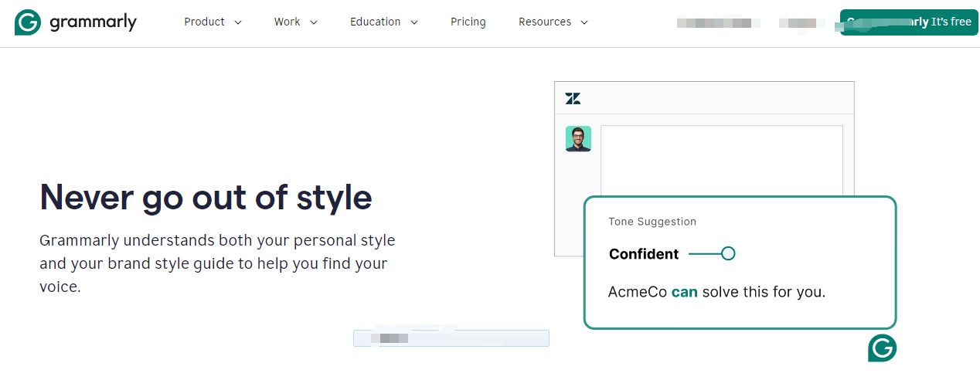Viewport: 980px width, 380px height.
Task: Click the Grammarly logo in header
Action: coord(76,22)
